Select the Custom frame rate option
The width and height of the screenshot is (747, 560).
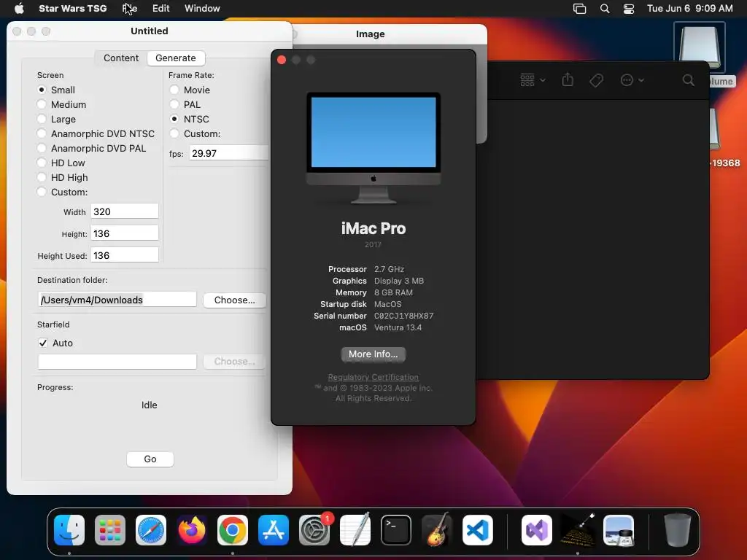174,133
